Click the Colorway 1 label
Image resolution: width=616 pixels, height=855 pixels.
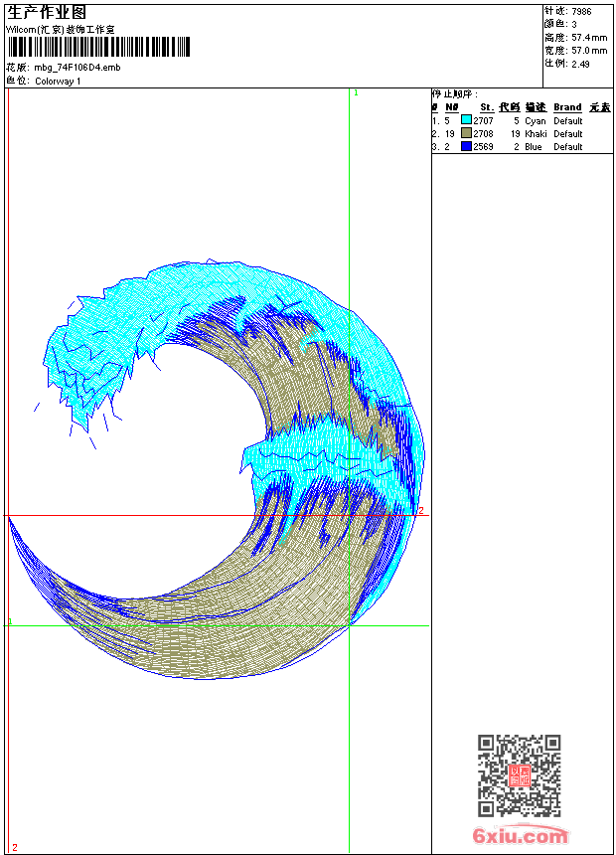click(58, 82)
